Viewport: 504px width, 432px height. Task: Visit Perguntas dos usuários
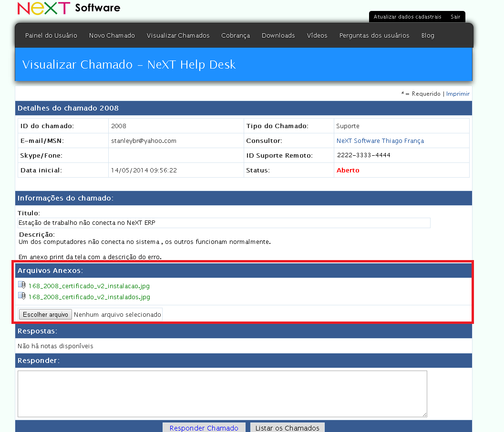click(374, 35)
